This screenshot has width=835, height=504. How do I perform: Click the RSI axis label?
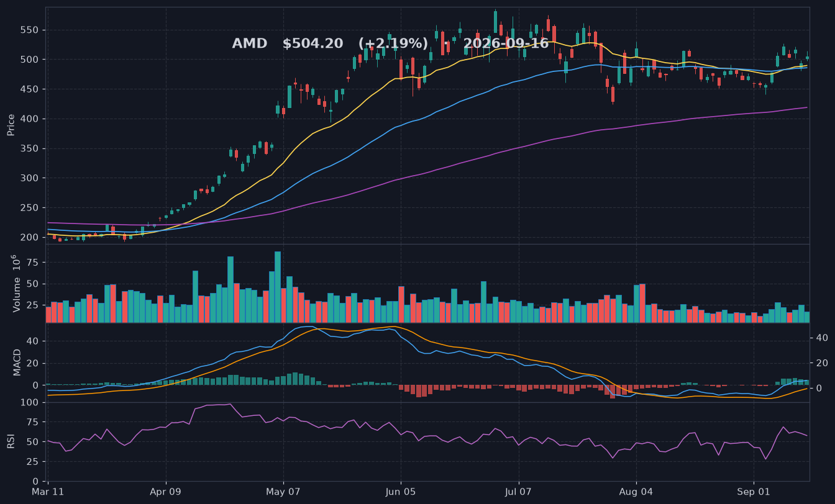pos(11,441)
